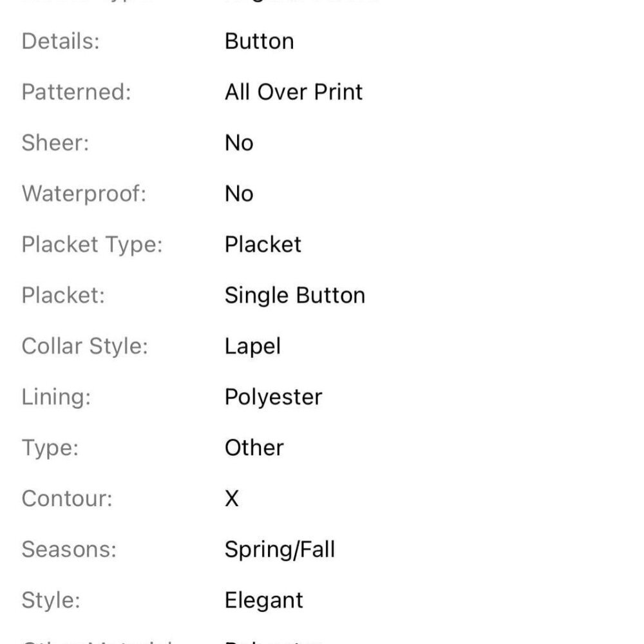Viewport: 644px width, 644px height.
Task: Select the All Over Print value
Action: click(294, 92)
